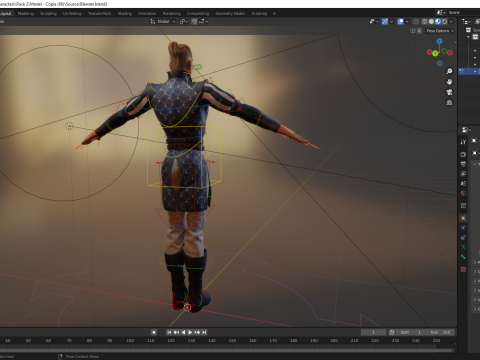Open the Rendering workspace tab
This screenshot has width=480, height=360.
[x=172, y=14]
